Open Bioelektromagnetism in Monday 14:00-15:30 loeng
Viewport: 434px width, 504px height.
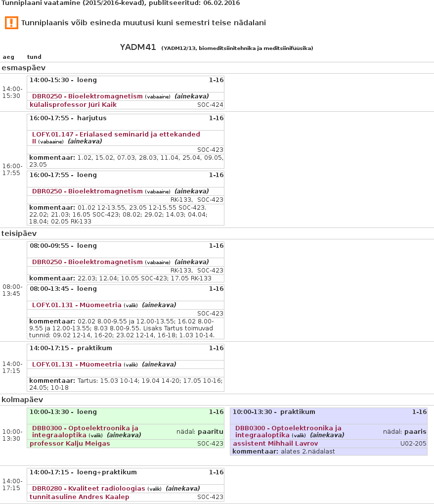[x=87, y=96]
